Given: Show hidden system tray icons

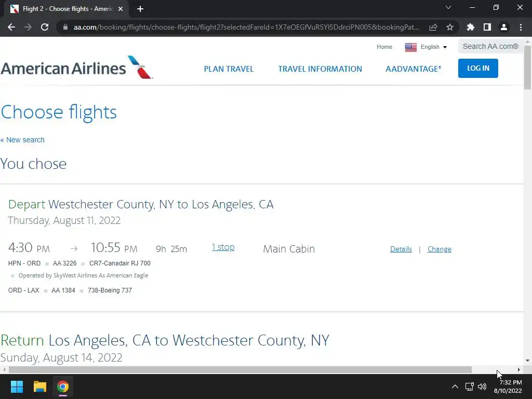Looking at the screenshot, I should pyautogui.click(x=455, y=387).
